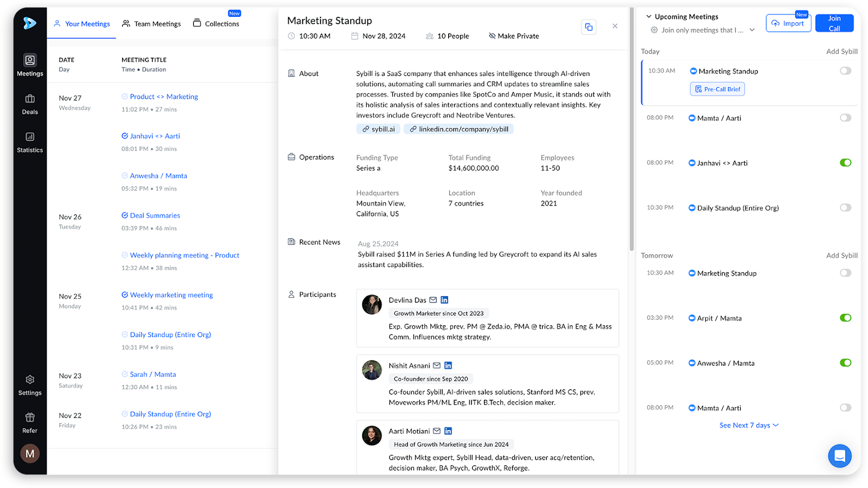Email Aarti Motiani via envelope icon

click(x=437, y=431)
